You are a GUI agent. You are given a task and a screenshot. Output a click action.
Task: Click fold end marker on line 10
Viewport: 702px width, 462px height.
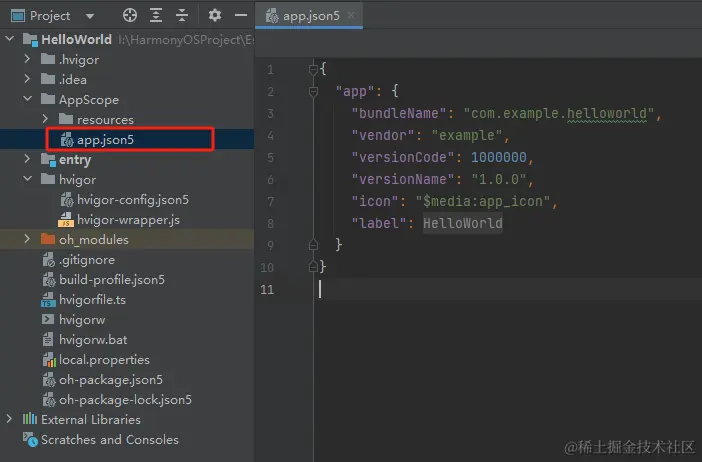coord(313,267)
